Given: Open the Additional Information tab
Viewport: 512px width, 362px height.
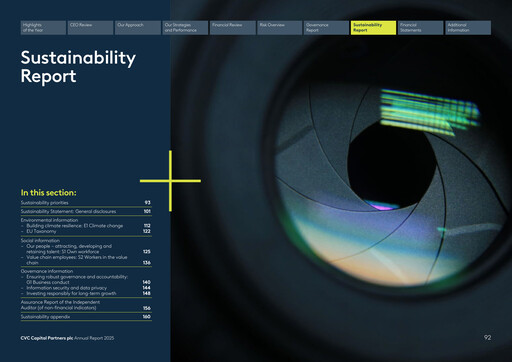Looking at the screenshot, I should click(x=468, y=28).
